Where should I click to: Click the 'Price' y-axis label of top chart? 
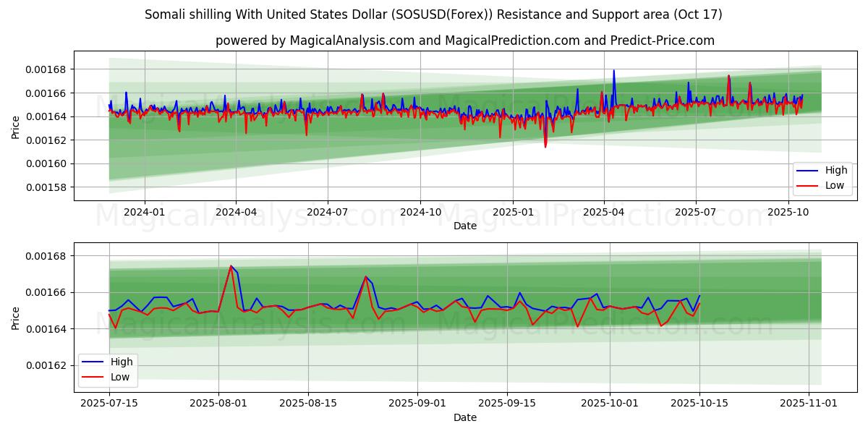(x=16, y=126)
